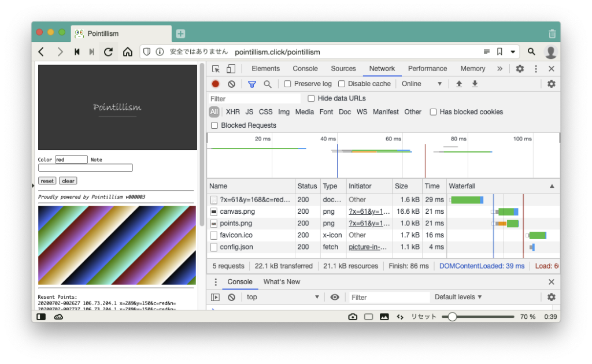This screenshot has width=592, height=364.
Task: Click the browser reload button
Action: point(108,52)
